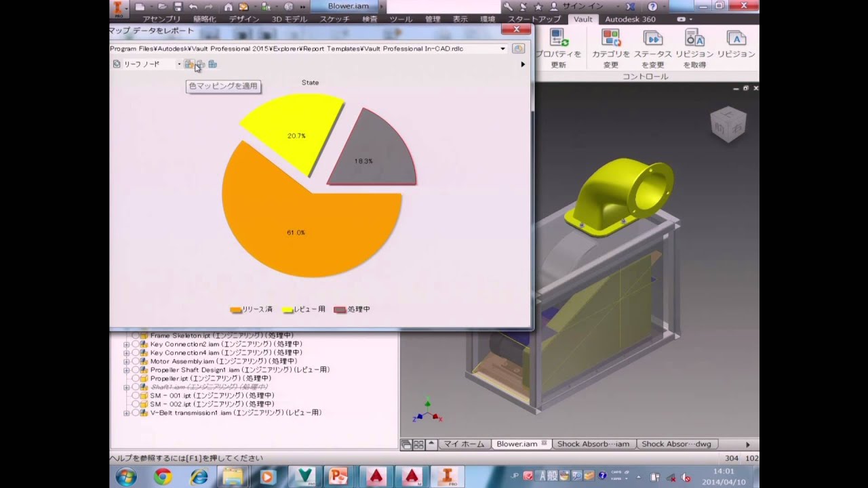Switch to the Shock Absorb…iam document tab
Image resolution: width=868 pixels, height=488 pixels.
(593, 444)
